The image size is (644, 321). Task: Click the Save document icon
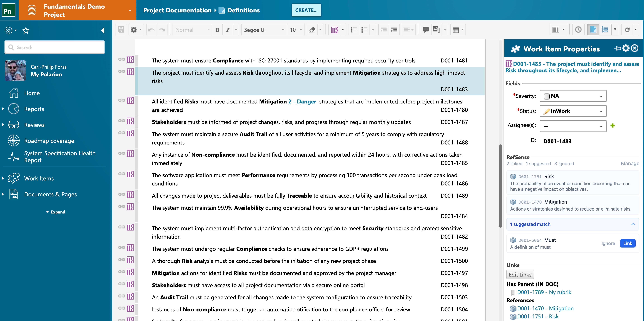(x=121, y=30)
